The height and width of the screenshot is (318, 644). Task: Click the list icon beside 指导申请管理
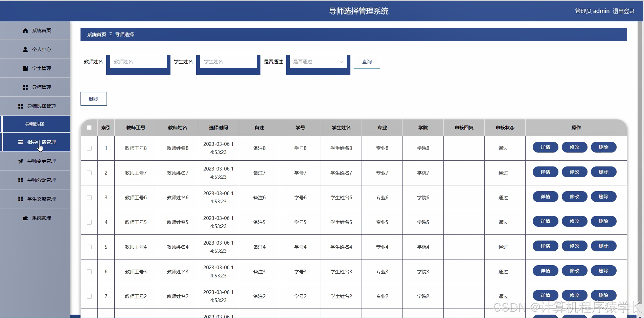(x=21, y=142)
